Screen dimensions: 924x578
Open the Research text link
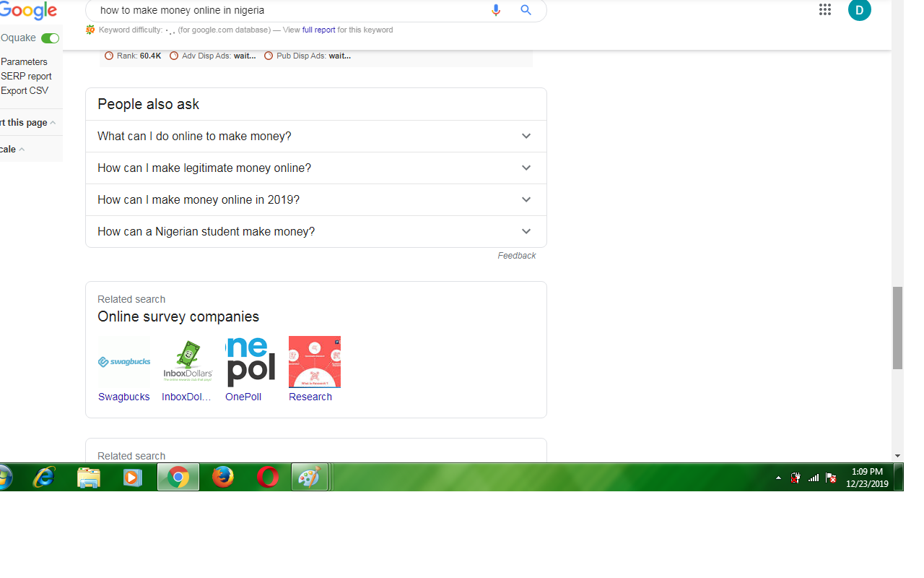[310, 397]
